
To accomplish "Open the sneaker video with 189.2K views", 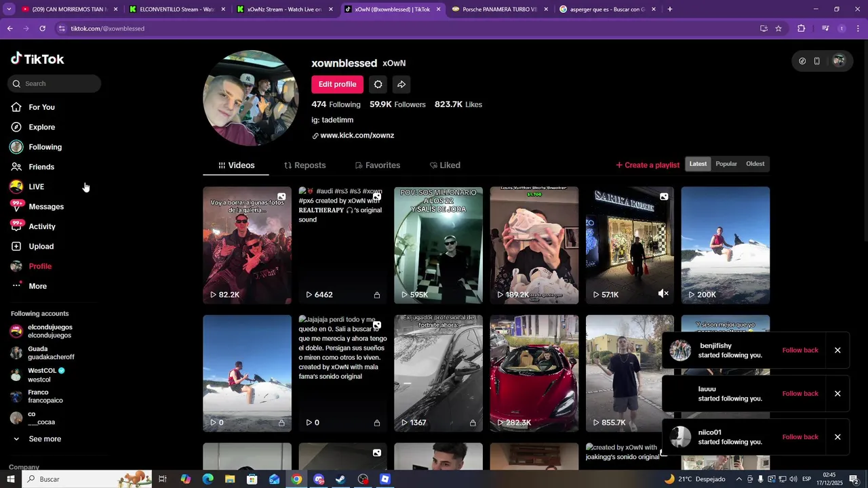I will (534, 245).
